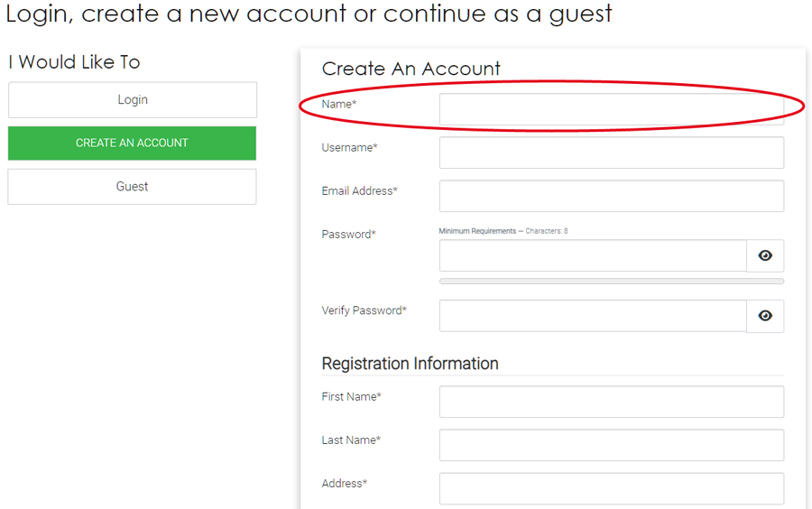Click the "Registration Information" section heading
Screen dimensions: 812x509
(410, 364)
